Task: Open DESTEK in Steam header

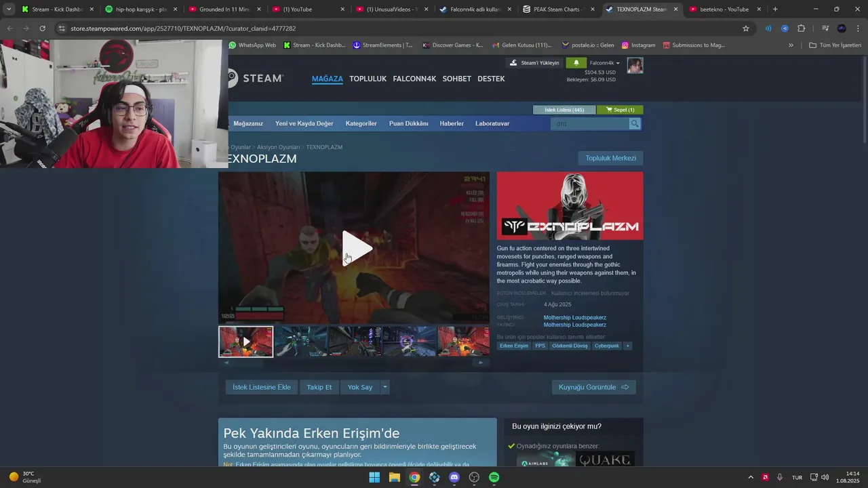Action: [x=491, y=79]
